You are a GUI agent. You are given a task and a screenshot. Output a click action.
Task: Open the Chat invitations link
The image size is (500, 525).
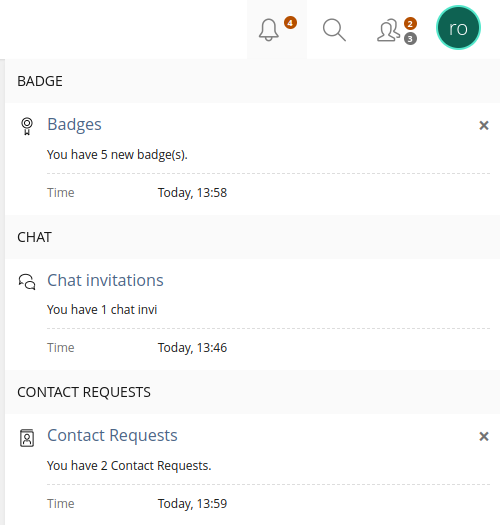tap(105, 280)
